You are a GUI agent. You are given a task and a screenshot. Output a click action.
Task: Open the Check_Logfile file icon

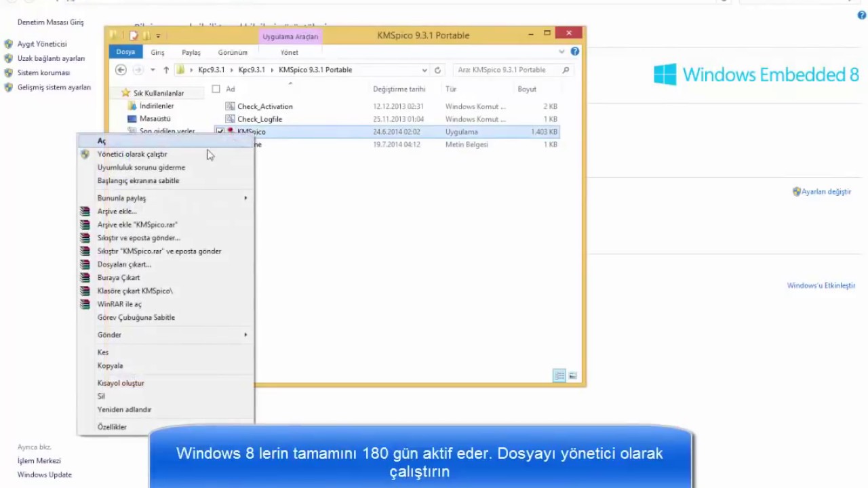coord(231,119)
